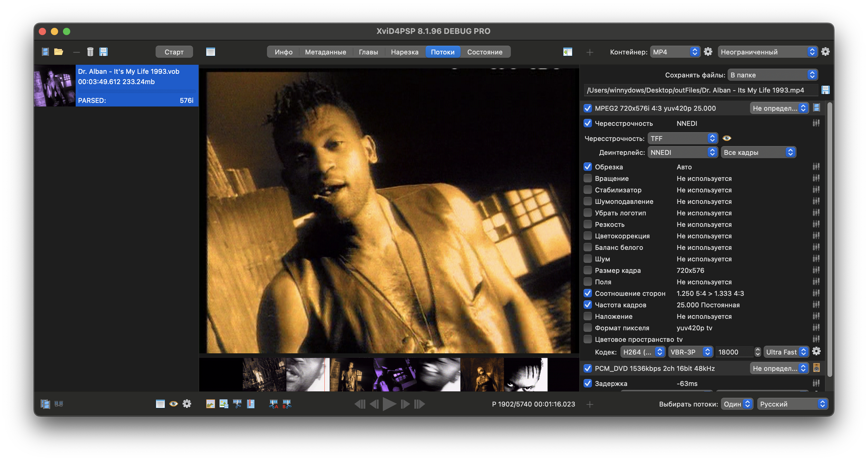Image resolution: width=868 pixels, height=461 pixels.
Task: Click the floppy disk save icon in top-left toolbar
Action: (103, 52)
